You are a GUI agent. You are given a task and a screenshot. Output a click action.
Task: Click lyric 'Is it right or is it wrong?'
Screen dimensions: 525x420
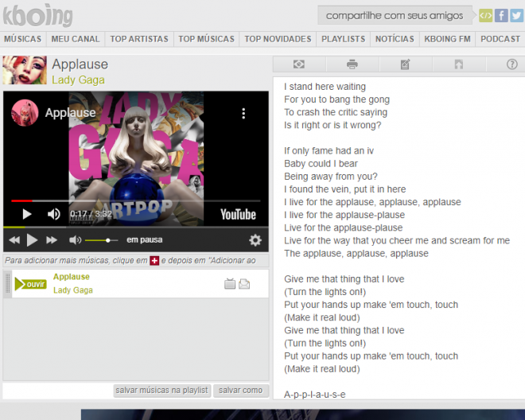(x=332, y=125)
